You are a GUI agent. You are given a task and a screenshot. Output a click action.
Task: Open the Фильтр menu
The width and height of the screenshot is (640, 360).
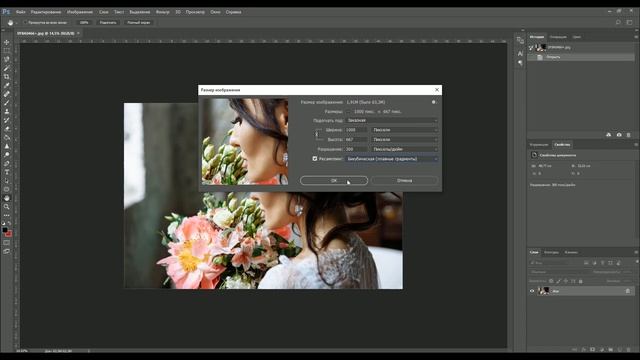click(162, 12)
